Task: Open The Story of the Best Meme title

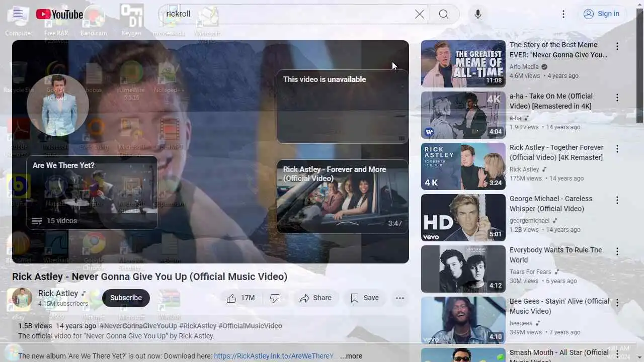Action: (x=558, y=50)
